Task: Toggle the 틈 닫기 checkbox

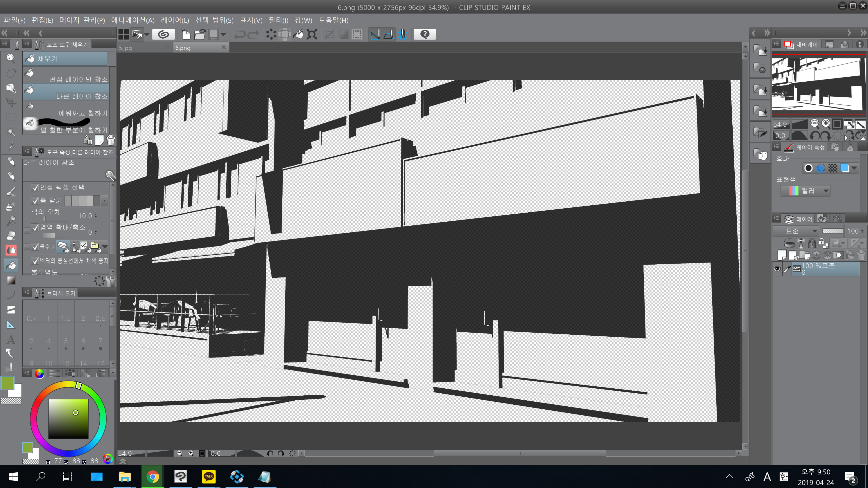Action: (x=35, y=201)
